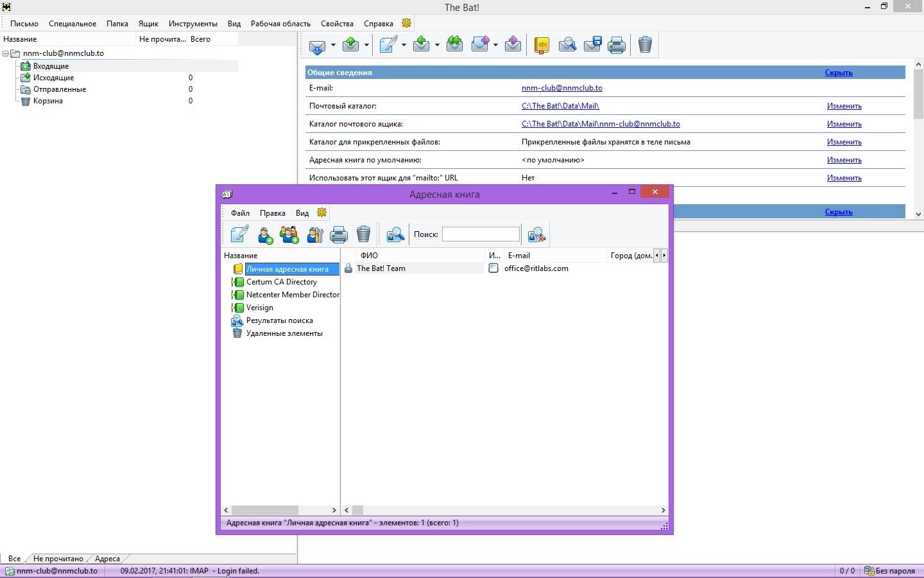
Task: Click the Поиск search input field
Action: tap(481, 234)
